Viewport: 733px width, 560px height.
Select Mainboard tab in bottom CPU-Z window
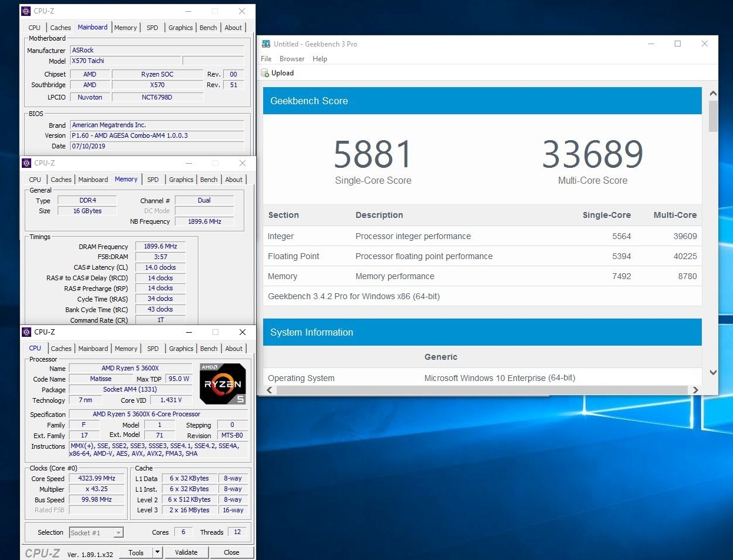(93, 349)
